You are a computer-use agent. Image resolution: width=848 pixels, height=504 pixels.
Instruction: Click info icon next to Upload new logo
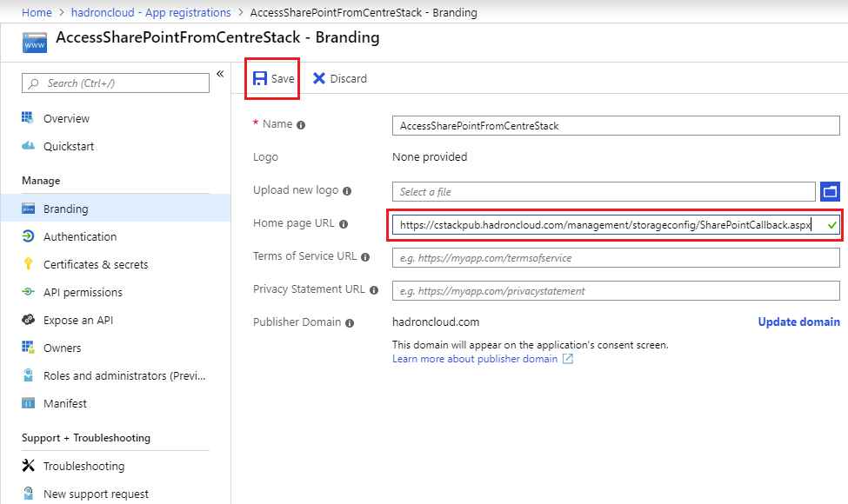click(x=347, y=191)
